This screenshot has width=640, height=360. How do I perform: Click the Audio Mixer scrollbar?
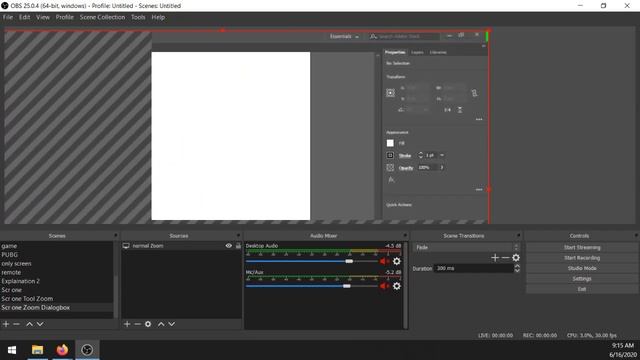[x=405, y=285]
